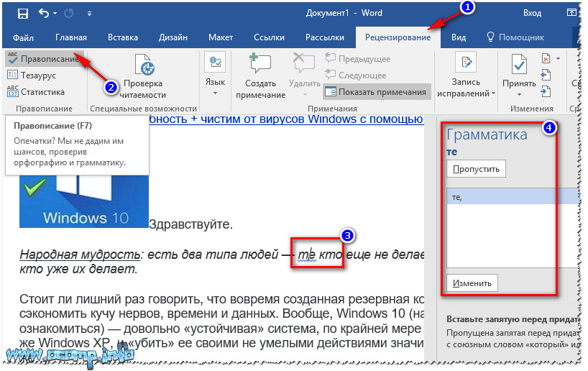Click Пропустить in the Грамматика pane
Viewport: 588px width, 371px height.
coord(476,169)
